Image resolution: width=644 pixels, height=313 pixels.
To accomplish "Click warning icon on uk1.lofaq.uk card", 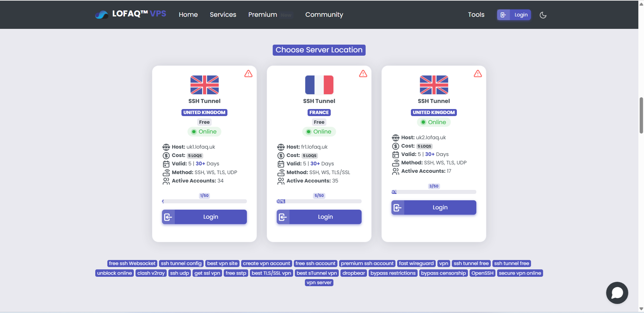I will tap(248, 73).
